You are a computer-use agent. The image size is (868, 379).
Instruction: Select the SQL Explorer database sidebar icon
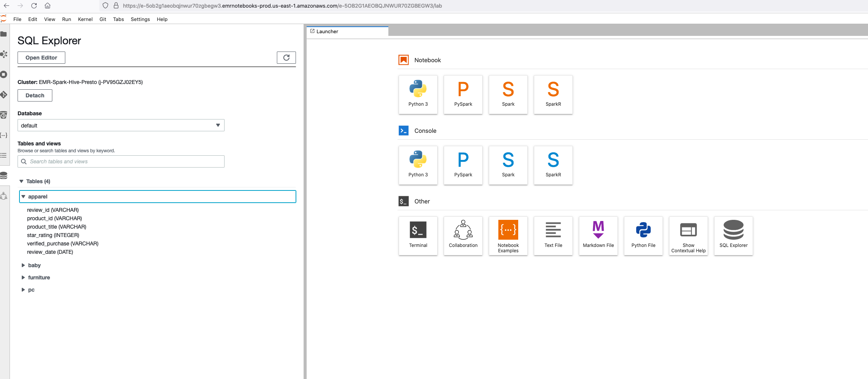click(x=4, y=176)
